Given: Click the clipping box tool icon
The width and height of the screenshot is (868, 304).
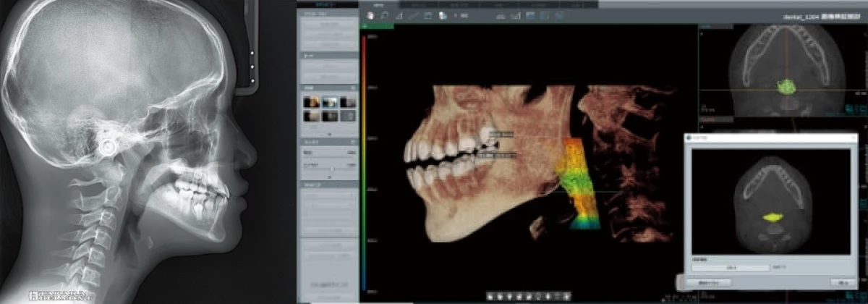Looking at the screenshot, I should tap(427, 14).
